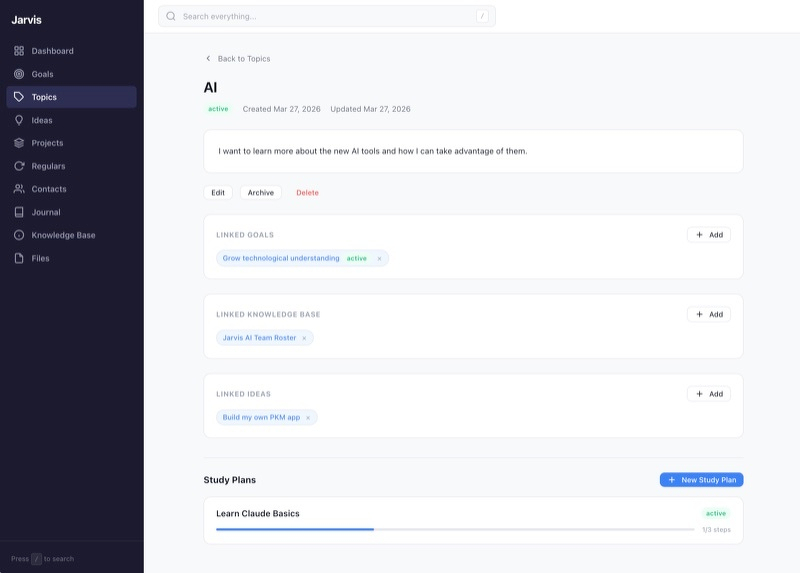Open Dashboard from the sidebar
Image resolution: width=800 pixels, height=573 pixels.
tap(51, 51)
